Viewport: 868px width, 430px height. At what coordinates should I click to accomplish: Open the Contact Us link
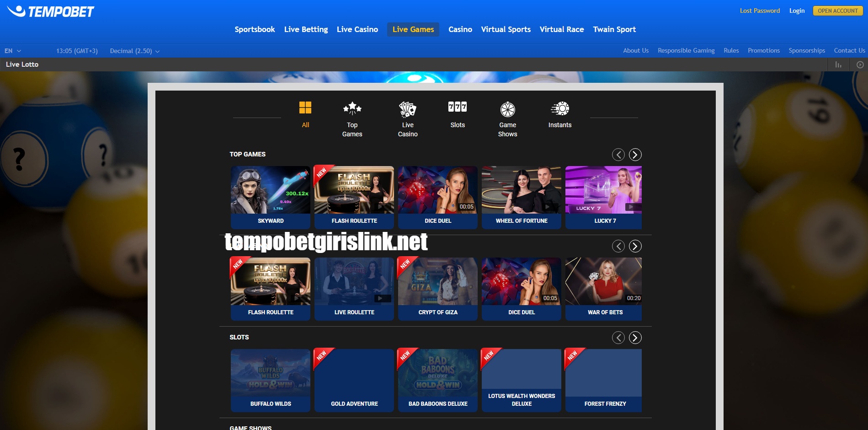coord(849,50)
